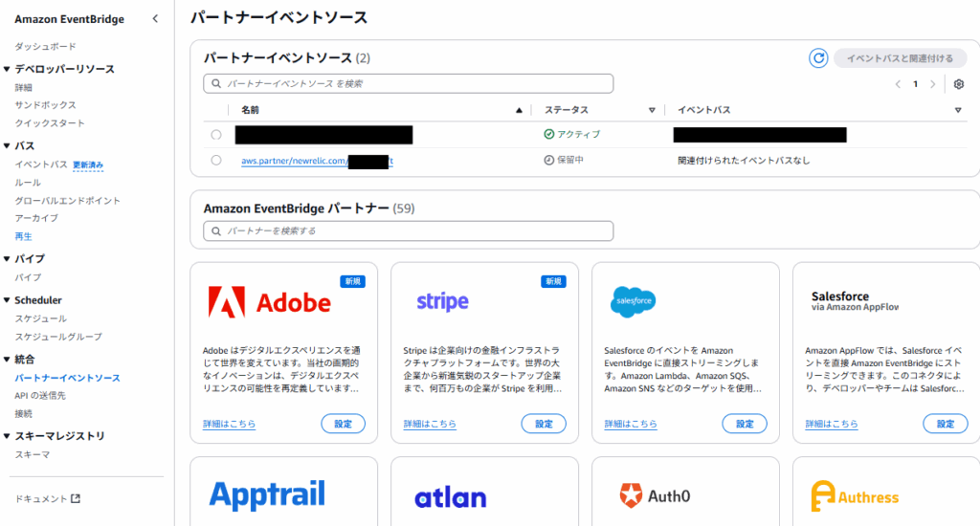The image size is (980, 526).
Task: Select the newrelic partner source radio button
Action: tap(216, 160)
